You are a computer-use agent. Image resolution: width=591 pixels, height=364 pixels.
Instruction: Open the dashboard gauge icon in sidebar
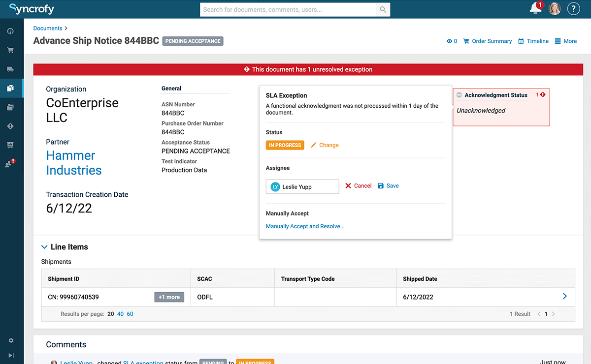pyautogui.click(x=10, y=31)
